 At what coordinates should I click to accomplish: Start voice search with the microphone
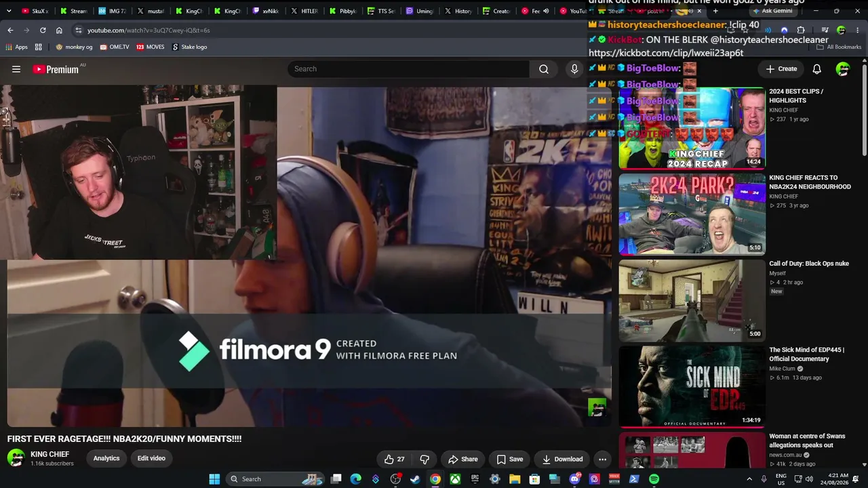click(574, 69)
